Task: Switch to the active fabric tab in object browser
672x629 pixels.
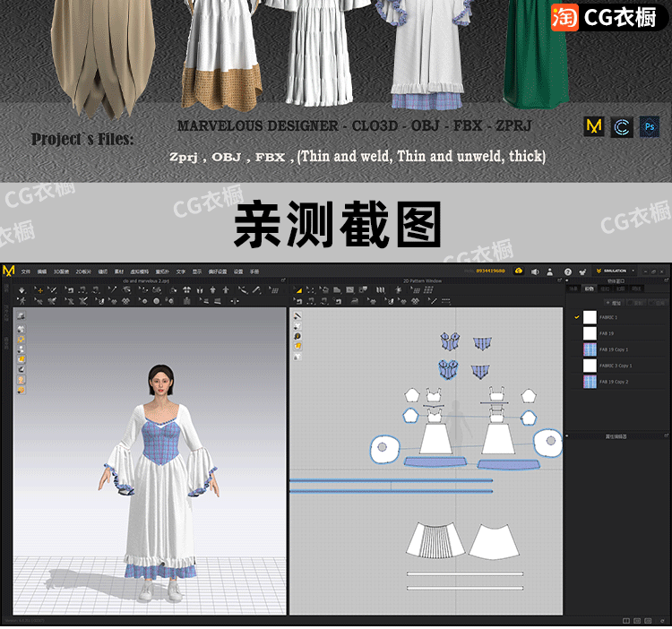Action: click(x=590, y=289)
